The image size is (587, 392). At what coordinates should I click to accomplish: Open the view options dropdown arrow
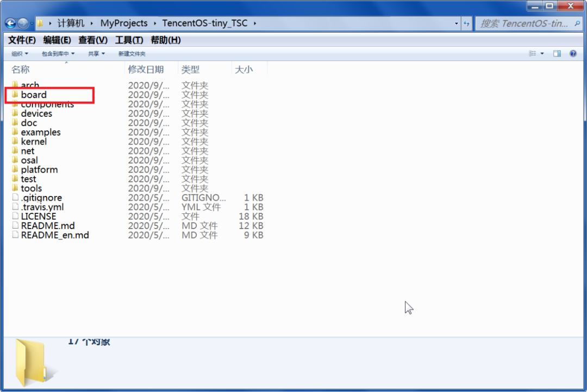pos(542,54)
